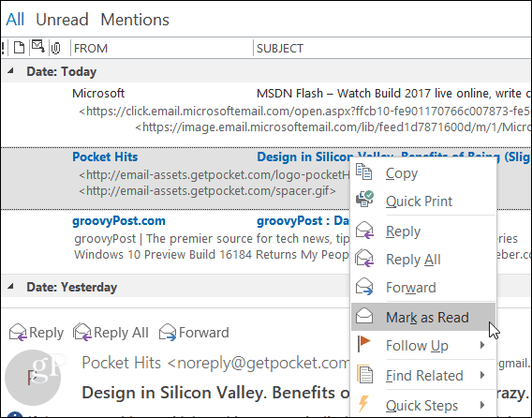The image size is (532, 418).
Task: Click the Quick Steps lightning icon
Action: (x=363, y=404)
